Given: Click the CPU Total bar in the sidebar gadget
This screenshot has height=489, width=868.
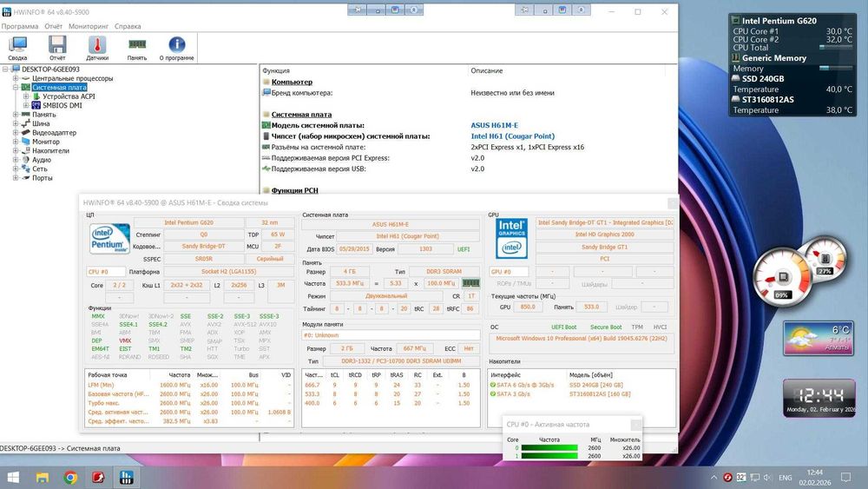Looking at the screenshot, I should click(835, 48).
